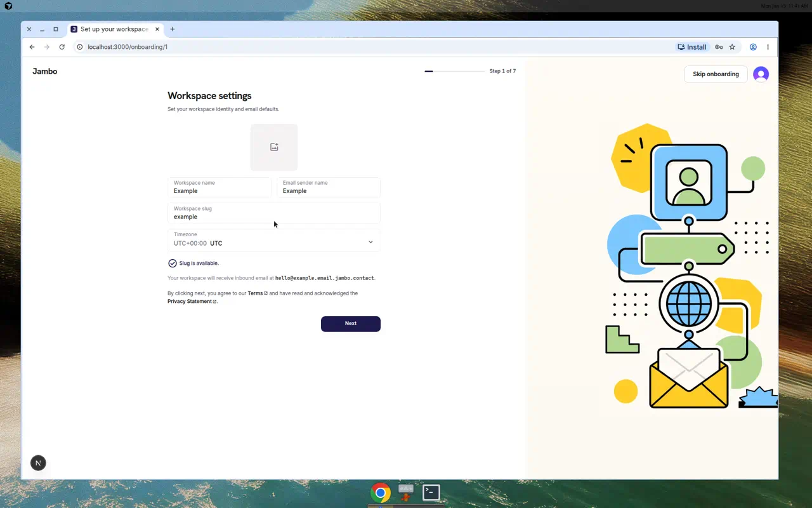Launch Chrome from the dock

381,492
